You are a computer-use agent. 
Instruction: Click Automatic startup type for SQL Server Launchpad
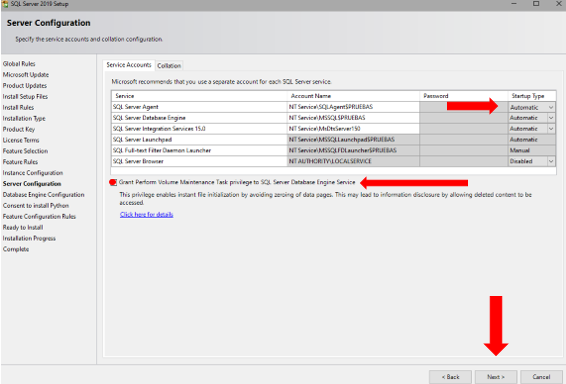click(x=532, y=140)
